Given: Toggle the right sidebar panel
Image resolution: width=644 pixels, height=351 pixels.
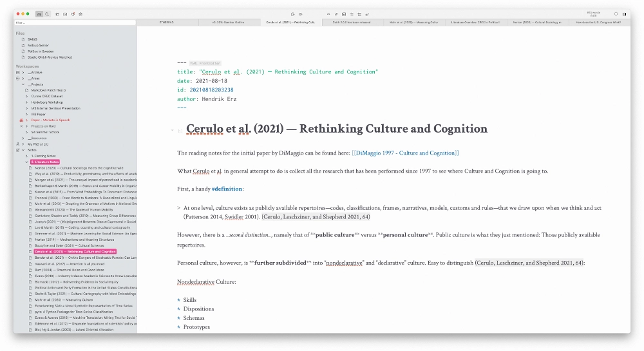Looking at the screenshot, I should coord(624,14).
